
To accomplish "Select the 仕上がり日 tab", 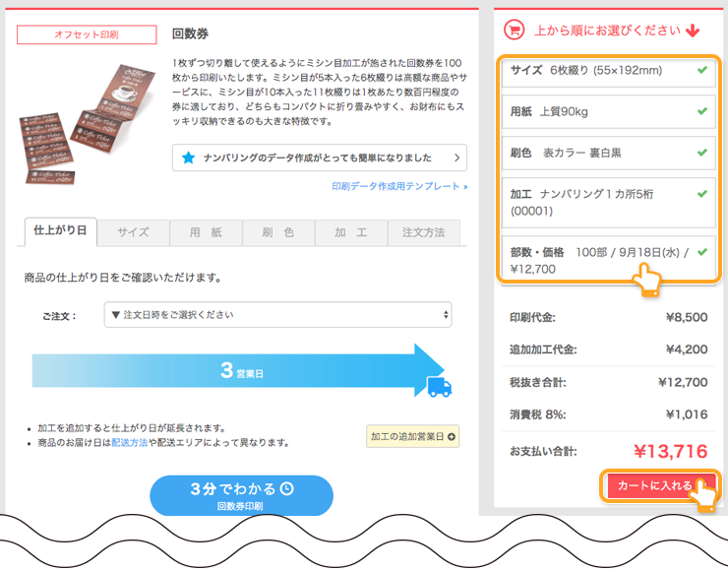I will click(60, 231).
